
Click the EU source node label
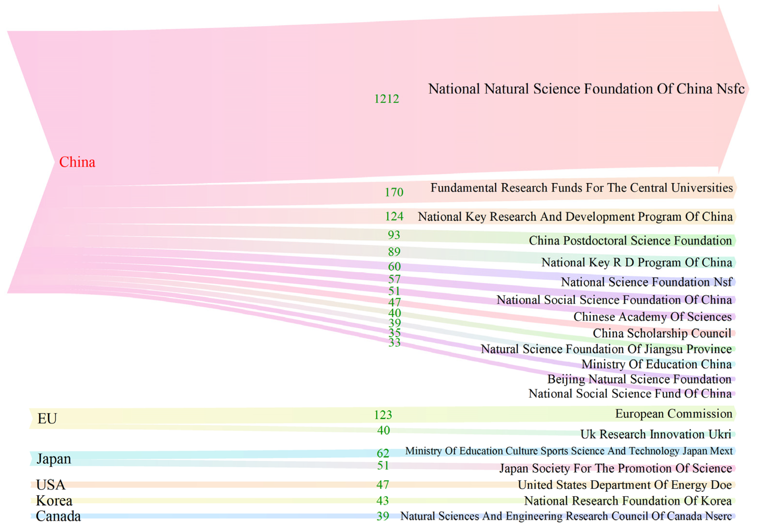pyautogui.click(x=47, y=418)
